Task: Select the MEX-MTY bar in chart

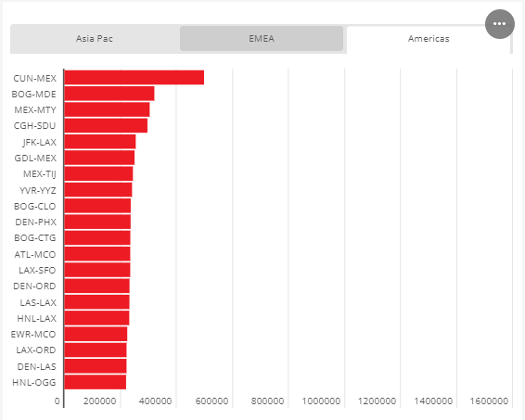Action: point(108,109)
